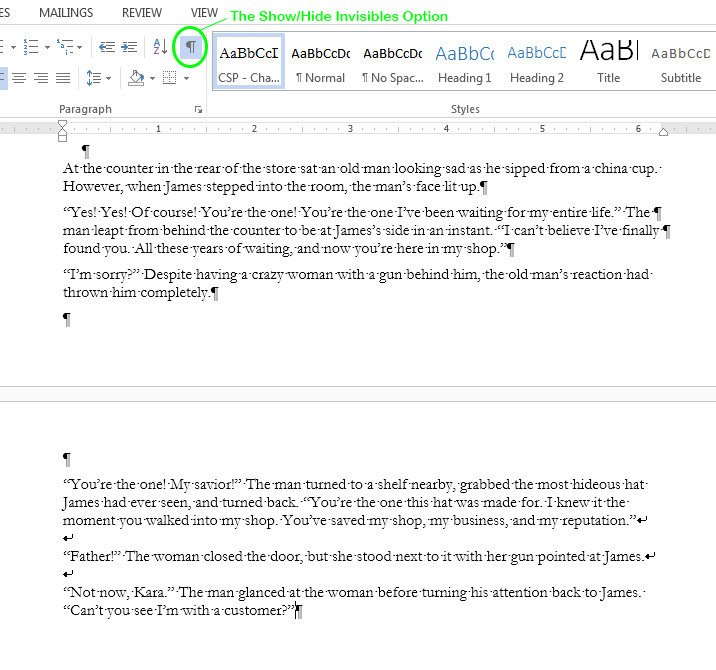Click the words "At the counter"

tap(108, 169)
